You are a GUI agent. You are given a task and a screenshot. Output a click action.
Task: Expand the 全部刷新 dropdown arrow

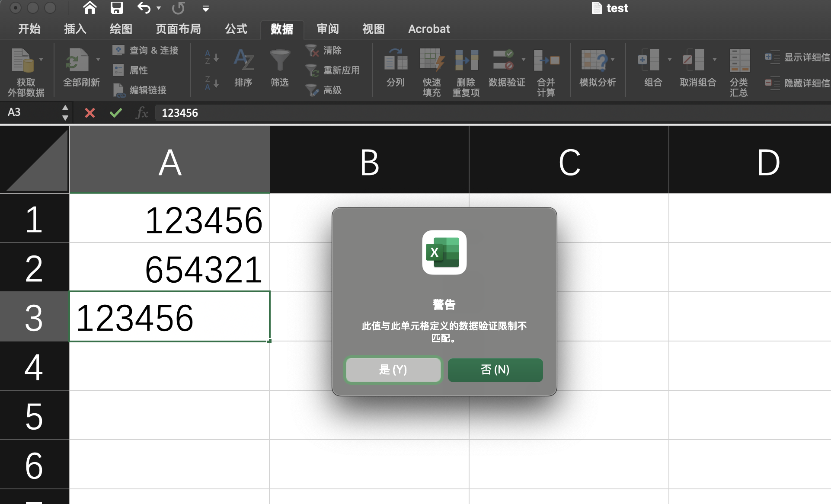pyautogui.click(x=98, y=60)
